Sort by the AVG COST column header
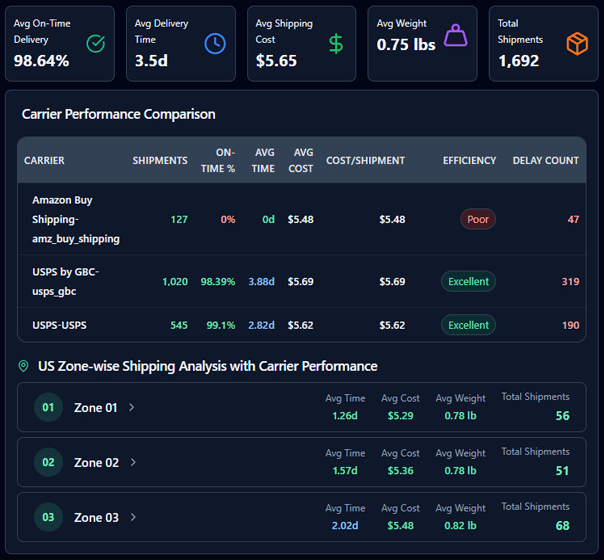 pyautogui.click(x=301, y=161)
